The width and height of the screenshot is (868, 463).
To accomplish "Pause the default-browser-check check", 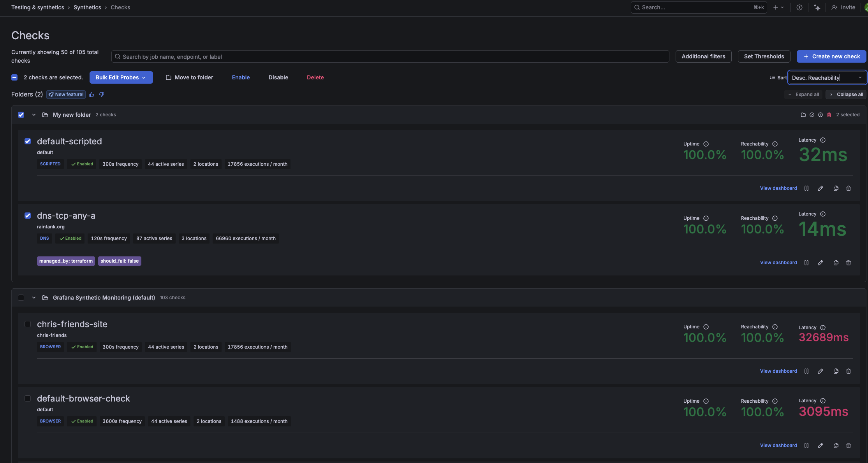I will click(x=806, y=445).
